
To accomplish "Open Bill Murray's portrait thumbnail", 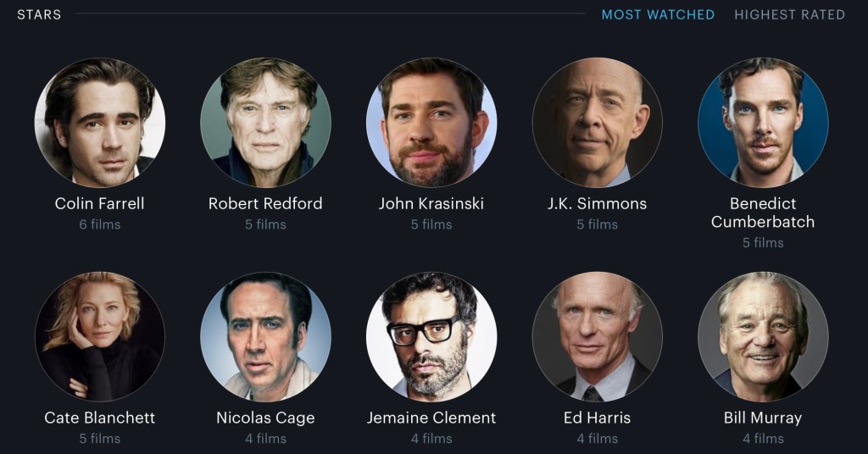I will pos(763,337).
